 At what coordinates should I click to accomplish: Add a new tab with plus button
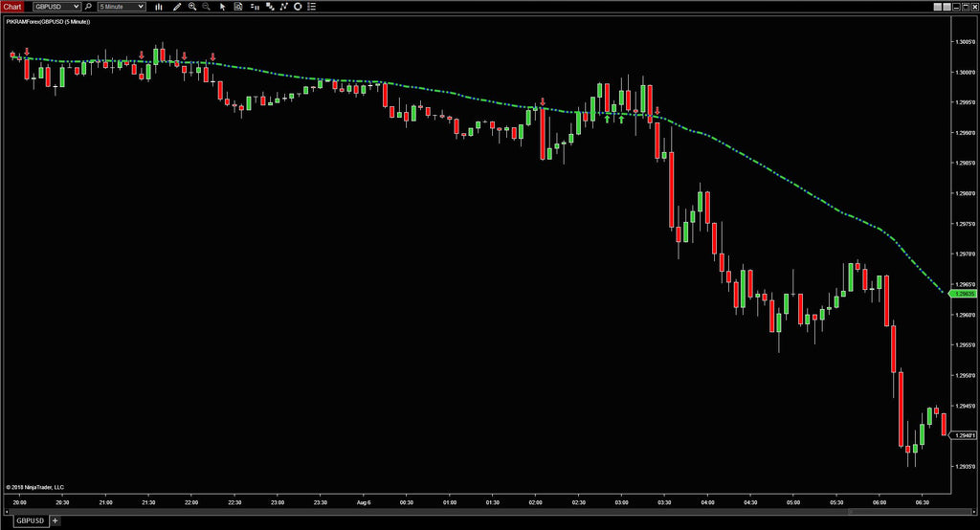coord(55,520)
